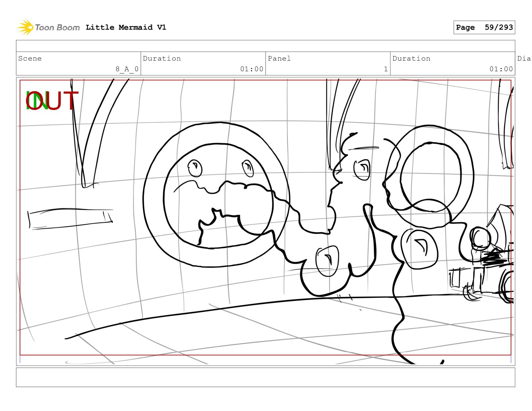
Task: Click the 'Panel' header label
Action: [279, 58]
